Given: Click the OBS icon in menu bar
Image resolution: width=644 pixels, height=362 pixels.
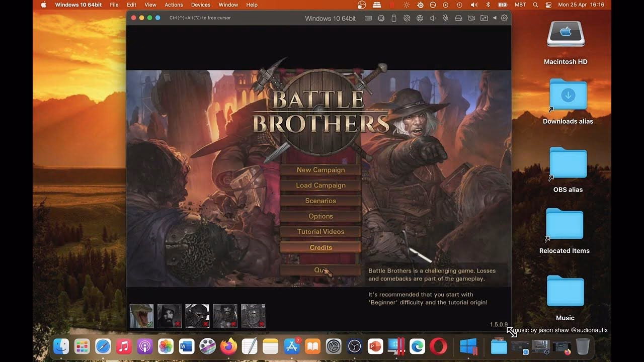Looking at the screenshot, I should click(x=362, y=5).
